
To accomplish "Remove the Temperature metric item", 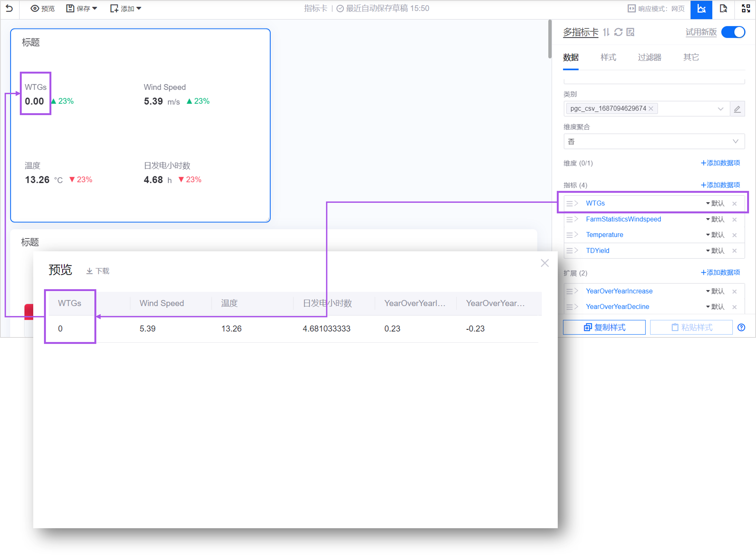I will [734, 235].
